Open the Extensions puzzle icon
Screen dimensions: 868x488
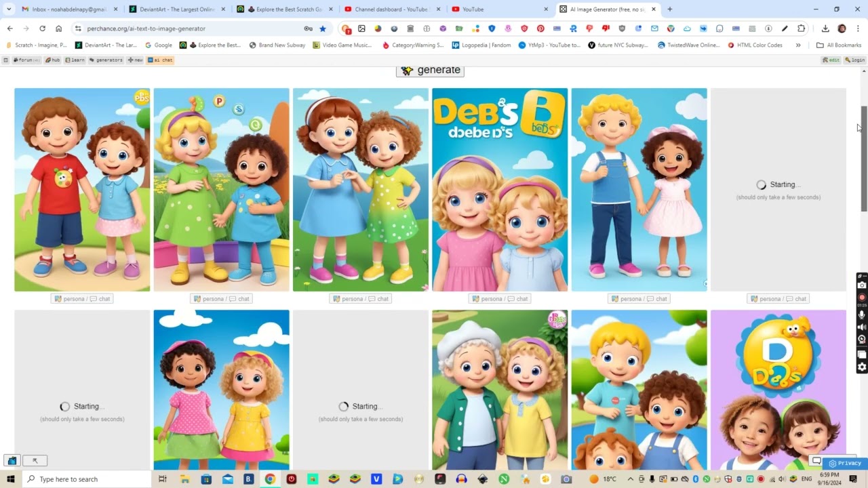(801, 28)
